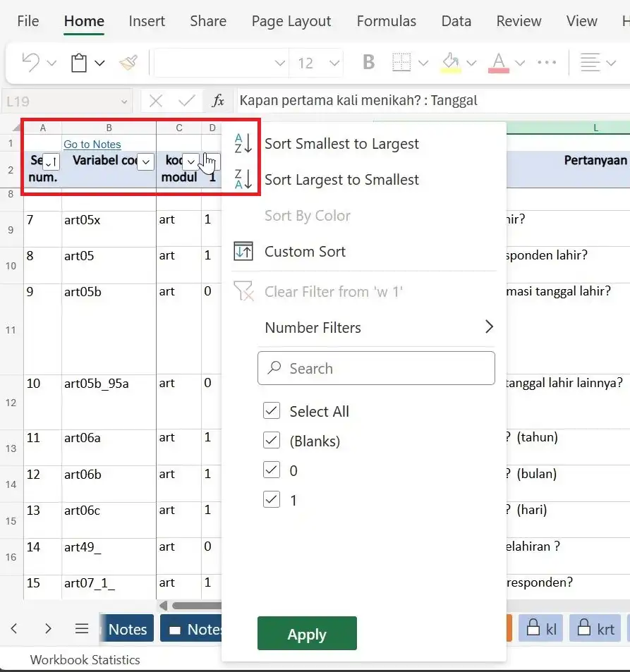
Task: Toggle the (Blanks) checkbox
Action: coord(272,441)
